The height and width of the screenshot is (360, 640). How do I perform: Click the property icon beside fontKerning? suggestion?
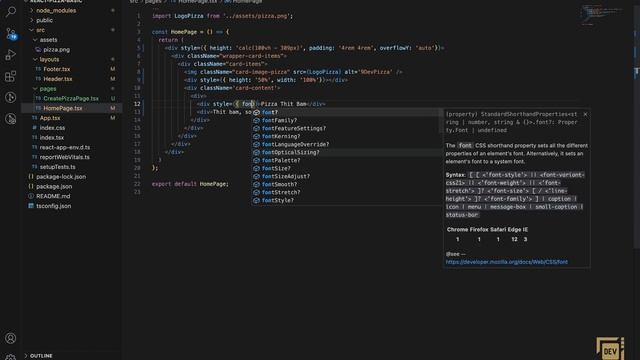(x=256, y=136)
